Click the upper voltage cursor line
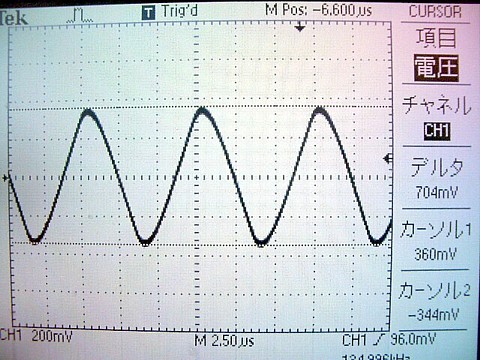 (x=199, y=108)
